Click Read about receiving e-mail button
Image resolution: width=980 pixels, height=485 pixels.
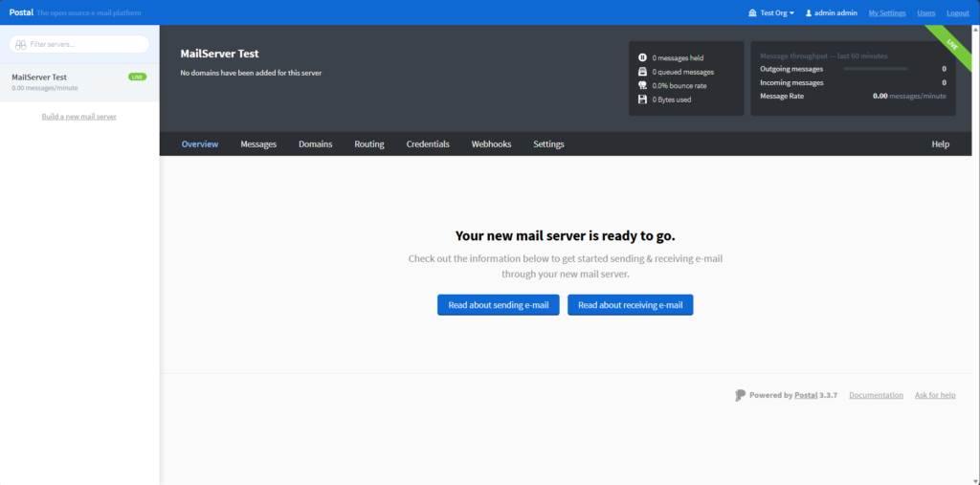click(630, 305)
